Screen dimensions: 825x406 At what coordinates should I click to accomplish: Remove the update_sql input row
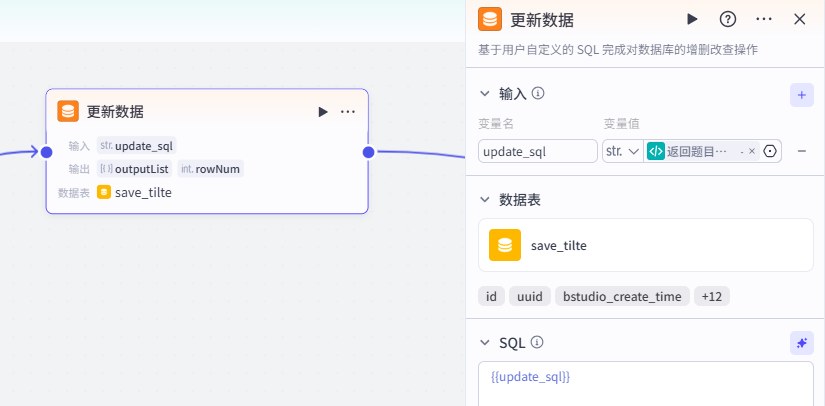coord(802,151)
